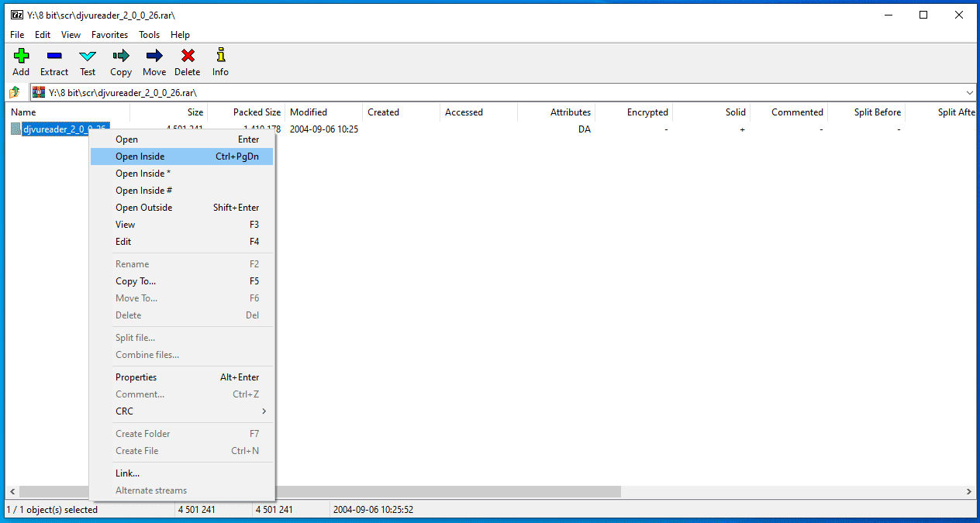Click the DA attributes cell
The height and width of the screenshot is (523, 980).
[x=585, y=129]
